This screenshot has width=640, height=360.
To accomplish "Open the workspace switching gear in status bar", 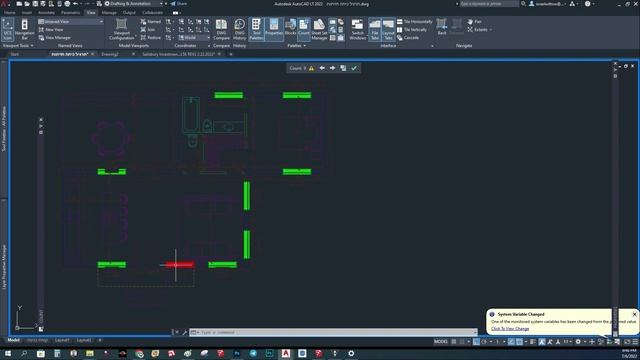I will pos(578,342).
